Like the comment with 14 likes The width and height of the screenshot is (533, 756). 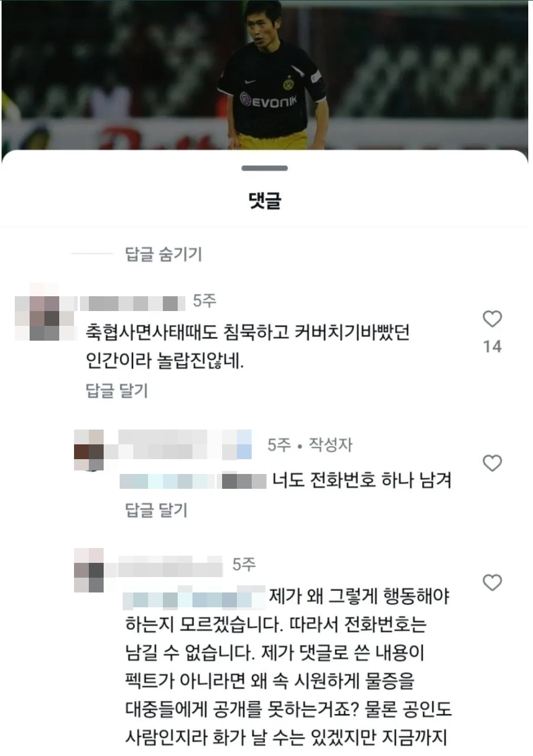(x=492, y=320)
